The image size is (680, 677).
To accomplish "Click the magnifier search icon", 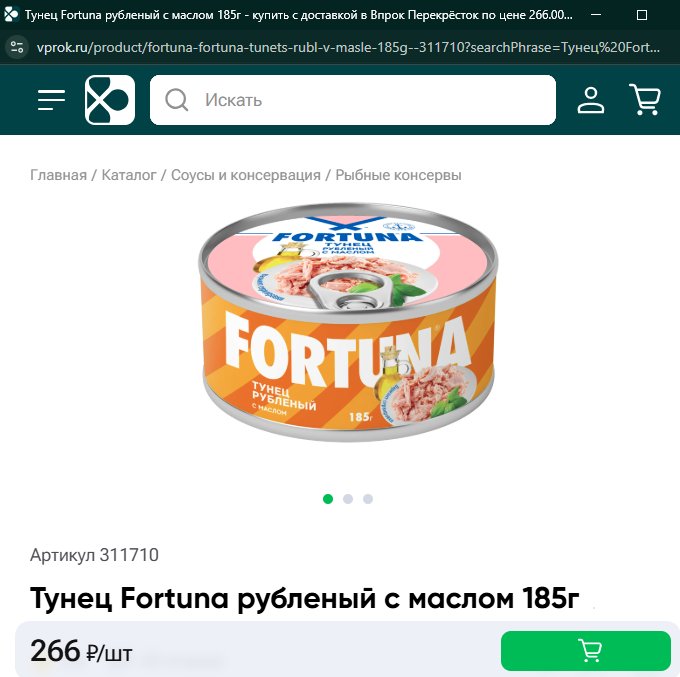I will click(176, 100).
